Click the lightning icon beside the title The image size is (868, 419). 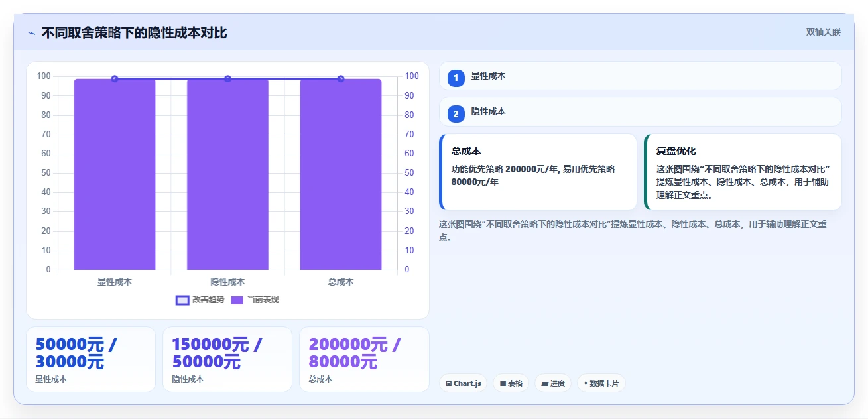click(31, 33)
